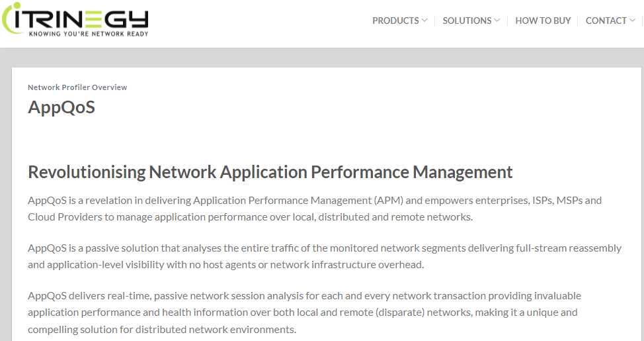The image size is (644, 341).
Task: Click the paragraph starting 'AppQoS delivers real-time'
Action: coord(304,313)
